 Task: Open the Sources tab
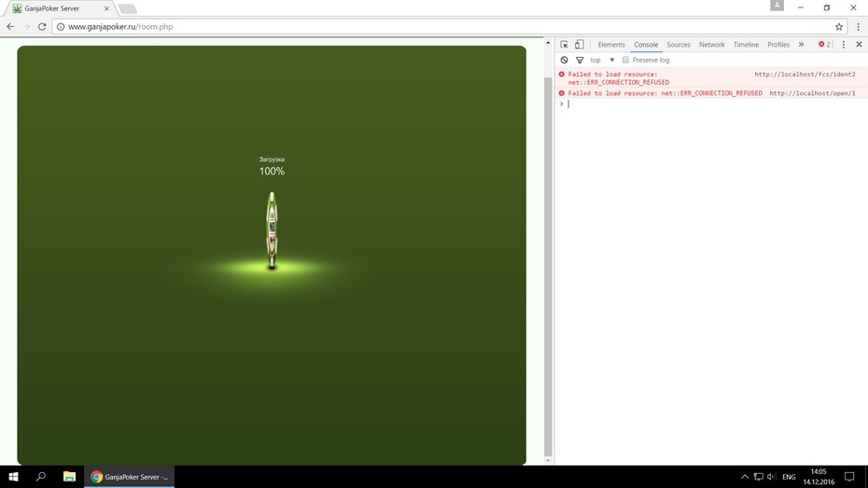point(679,45)
